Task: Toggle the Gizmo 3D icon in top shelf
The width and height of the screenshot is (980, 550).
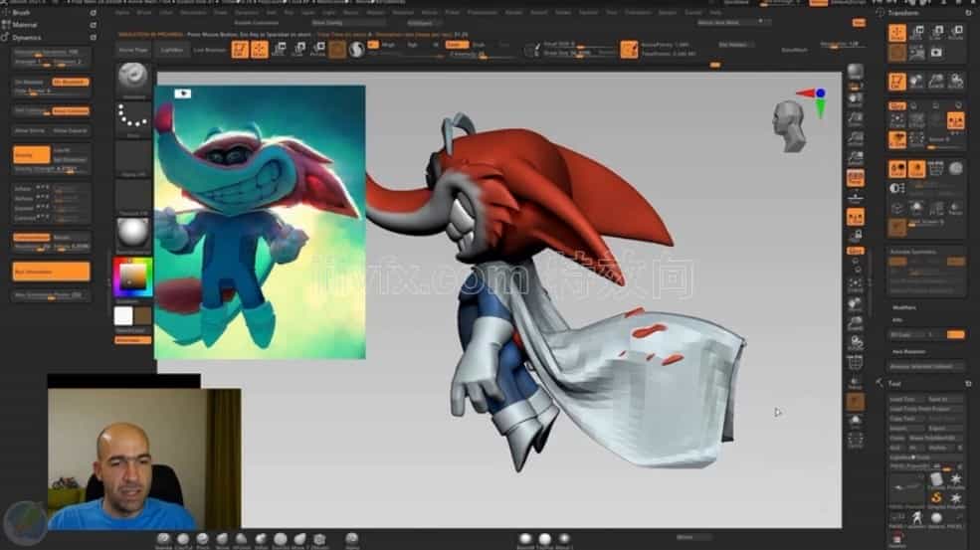Action: [x=337, y=50]
